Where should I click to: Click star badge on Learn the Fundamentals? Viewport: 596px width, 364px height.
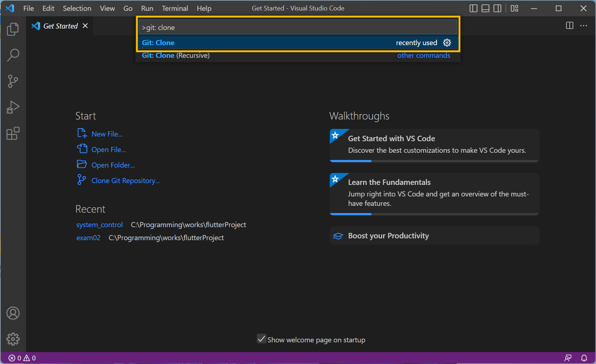pyautogui.click(x=335, y=179)
